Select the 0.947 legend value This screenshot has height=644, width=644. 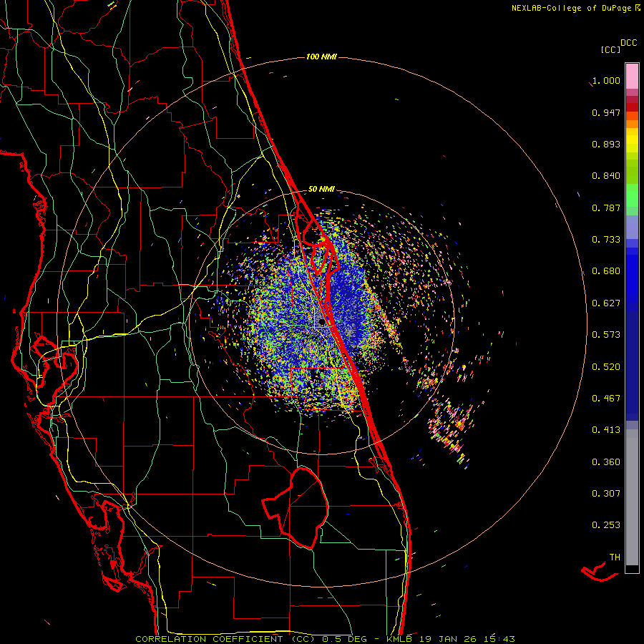click(x=606, y=112)
